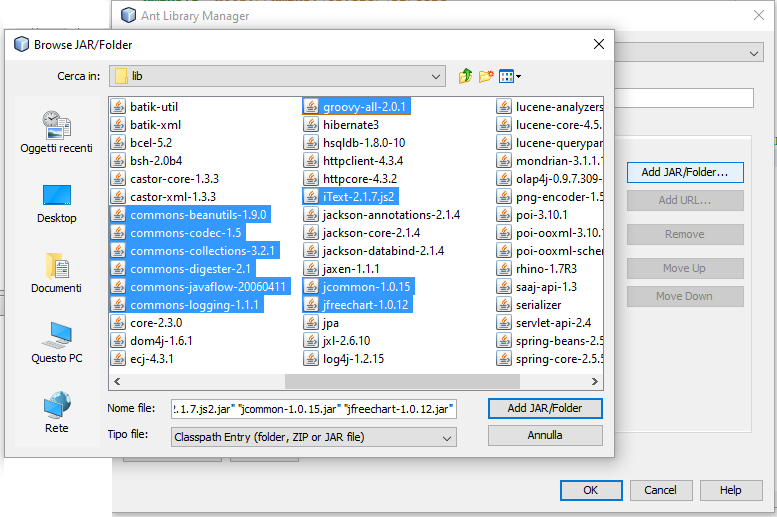Open Desktop shortcut in sidebar
777x517 pixels.
click(x=56, y=204)
